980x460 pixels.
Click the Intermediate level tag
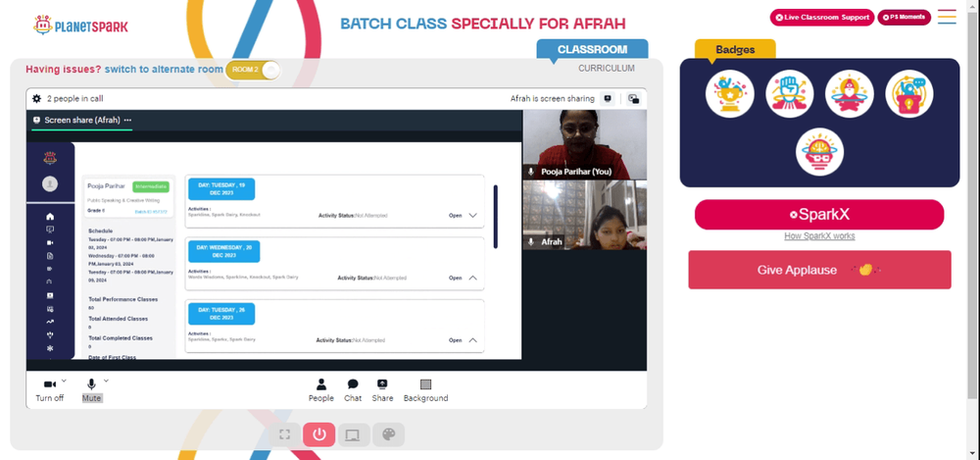point(151,186)
